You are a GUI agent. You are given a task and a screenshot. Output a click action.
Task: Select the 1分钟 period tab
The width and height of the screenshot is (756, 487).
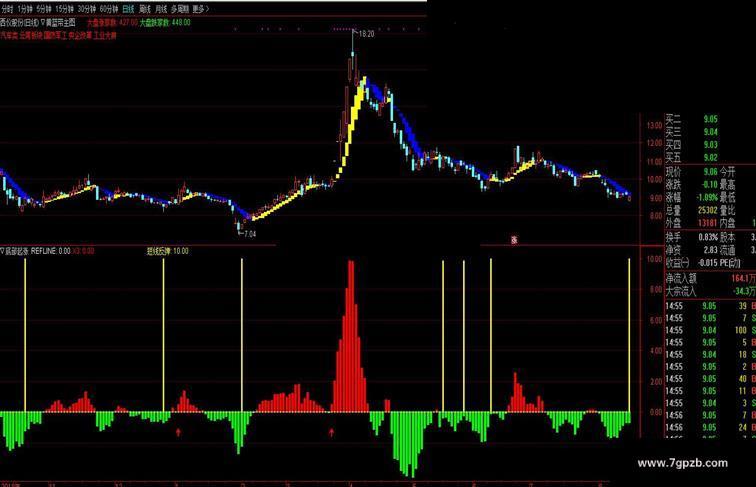24,9
